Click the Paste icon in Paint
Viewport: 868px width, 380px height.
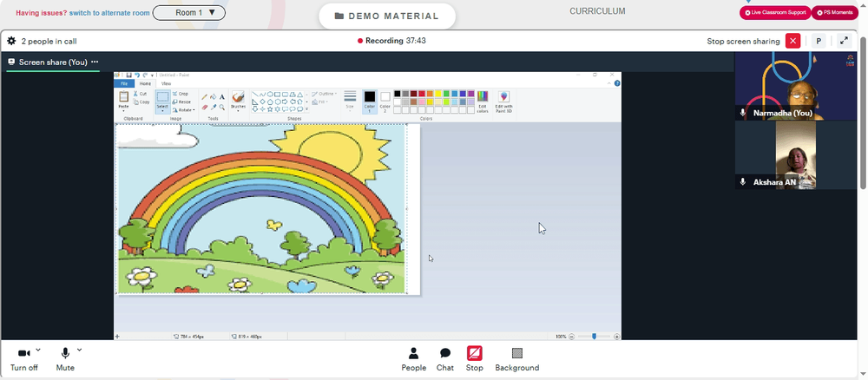(x=123, y=100)
